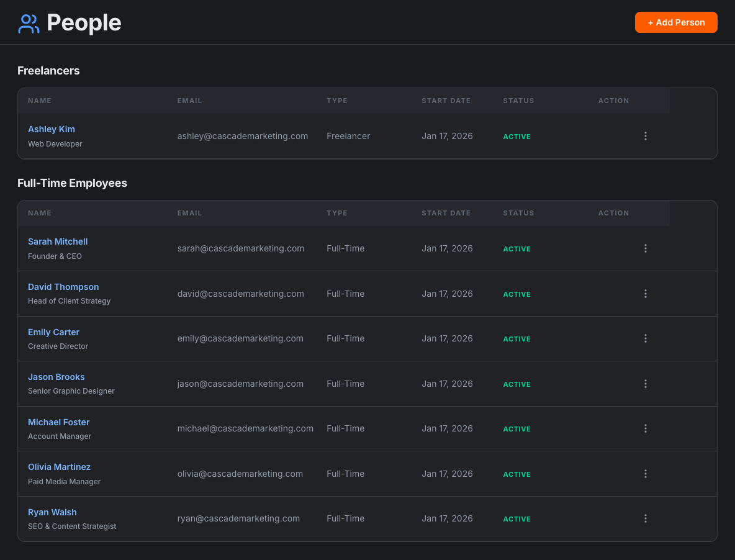Click email michael@cascademarketing.com
This screenshot has width=735, height=560.
245,428
